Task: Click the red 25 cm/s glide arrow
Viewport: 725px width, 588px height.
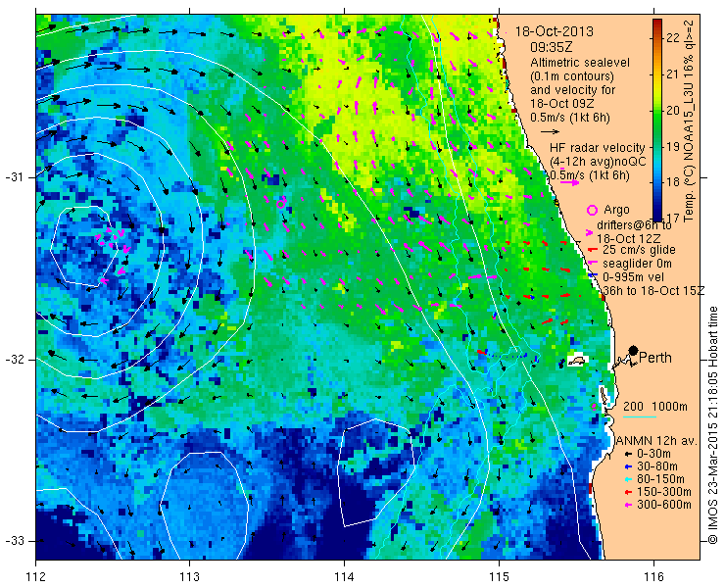Action: point(592,250)
